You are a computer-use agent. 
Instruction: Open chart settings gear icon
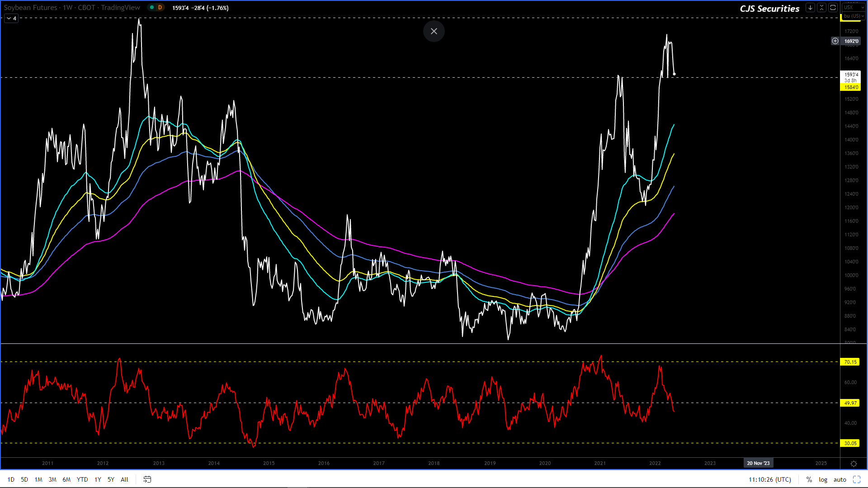tap(854, 464)
